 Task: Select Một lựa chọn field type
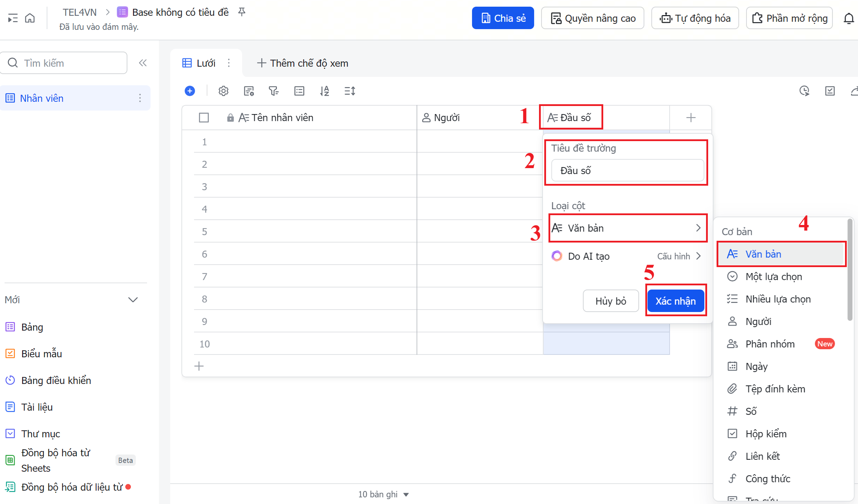pos(773,277)
